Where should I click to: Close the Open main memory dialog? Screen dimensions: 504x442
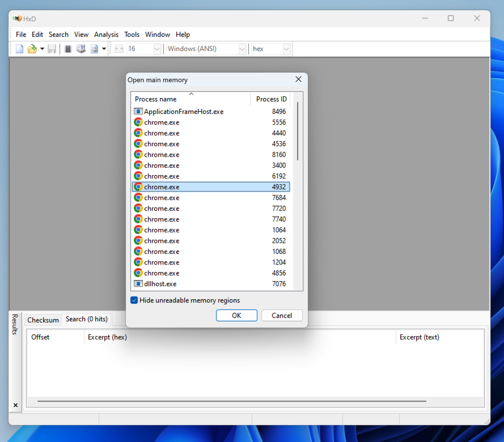pos(298,79)
